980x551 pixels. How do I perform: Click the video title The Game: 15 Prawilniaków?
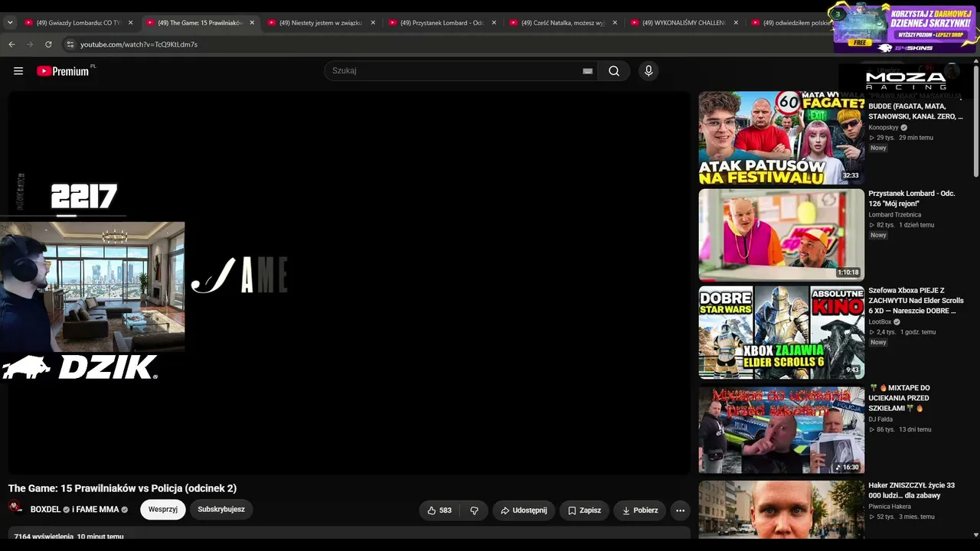pos(122,488)
